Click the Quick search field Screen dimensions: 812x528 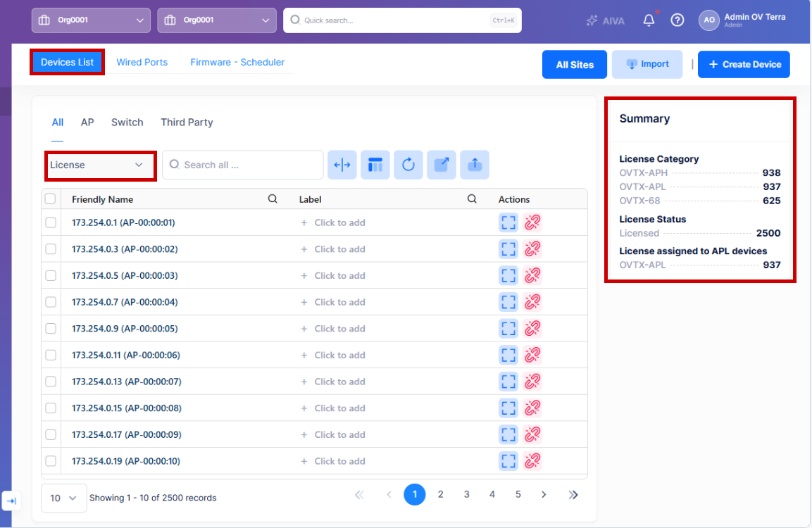(x=402, y=20)
